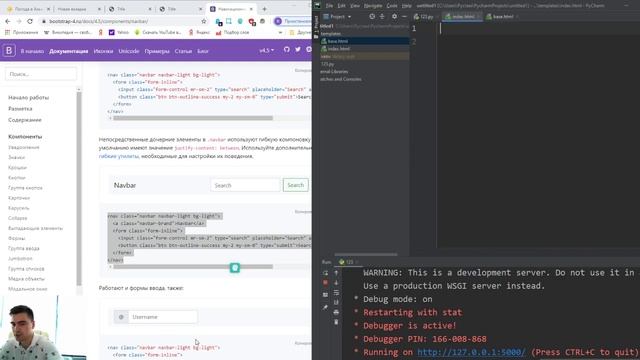Switch to the base.html editor tab
The height and width of the screenshot is (360, 640).
coord(502,16)
